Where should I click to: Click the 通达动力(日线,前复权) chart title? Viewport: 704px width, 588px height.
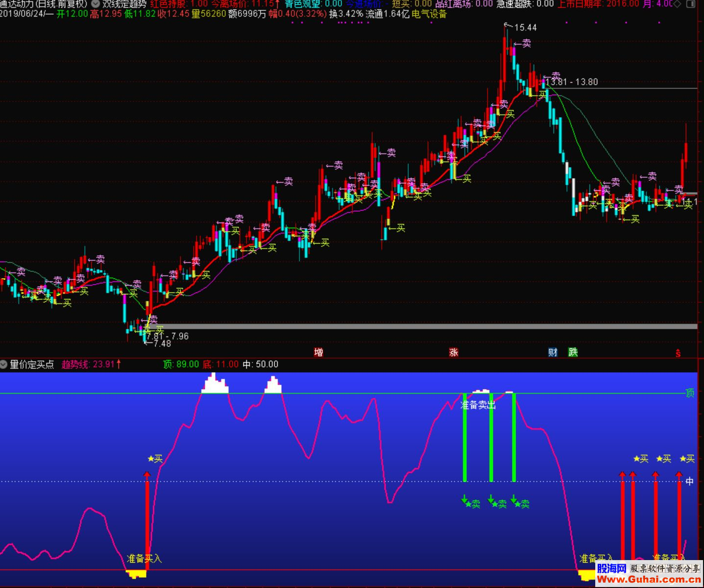[44, 4]
